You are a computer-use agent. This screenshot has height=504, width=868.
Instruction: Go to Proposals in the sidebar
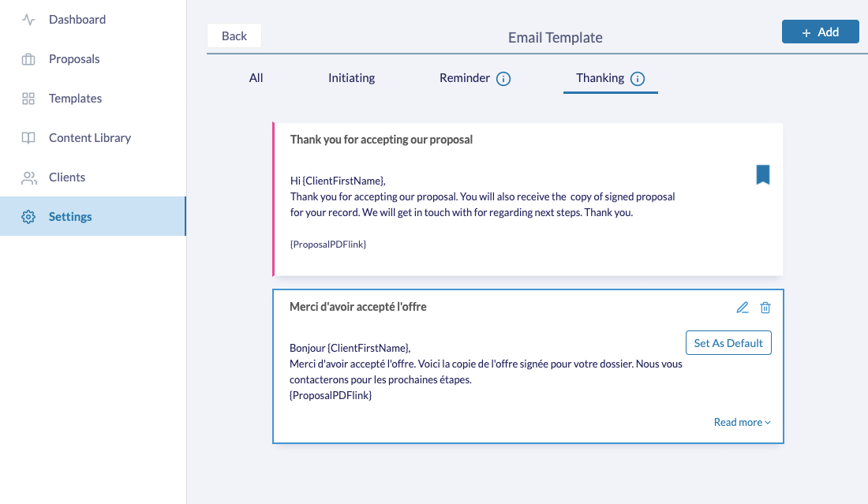point(93,58)
